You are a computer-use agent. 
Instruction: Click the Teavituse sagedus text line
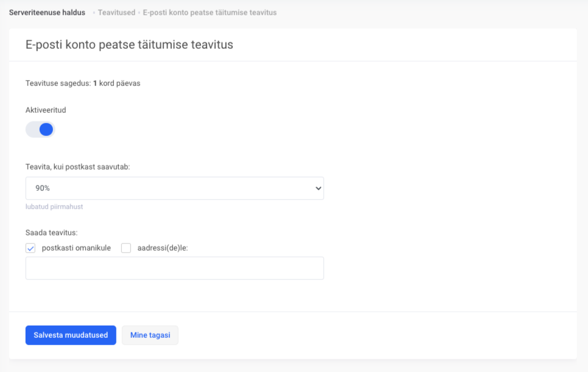pos(83,83)
